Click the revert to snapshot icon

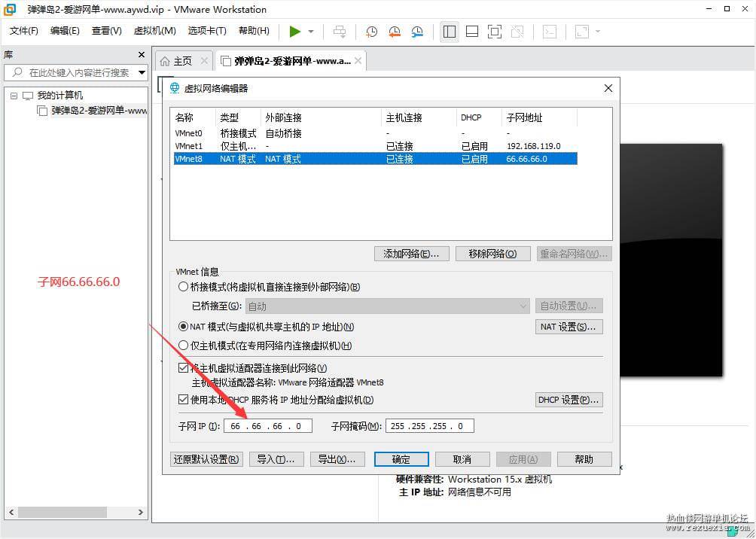click(395, 32)
